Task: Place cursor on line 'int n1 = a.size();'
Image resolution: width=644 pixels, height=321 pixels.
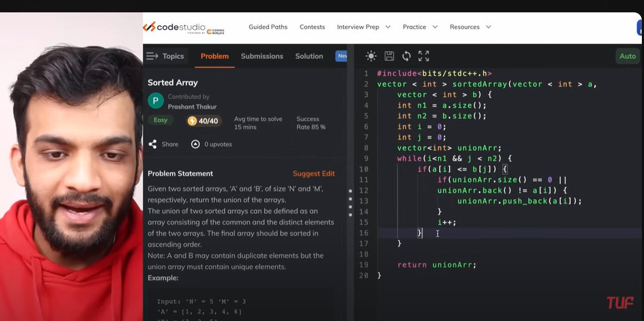Action: click(442, 105)
